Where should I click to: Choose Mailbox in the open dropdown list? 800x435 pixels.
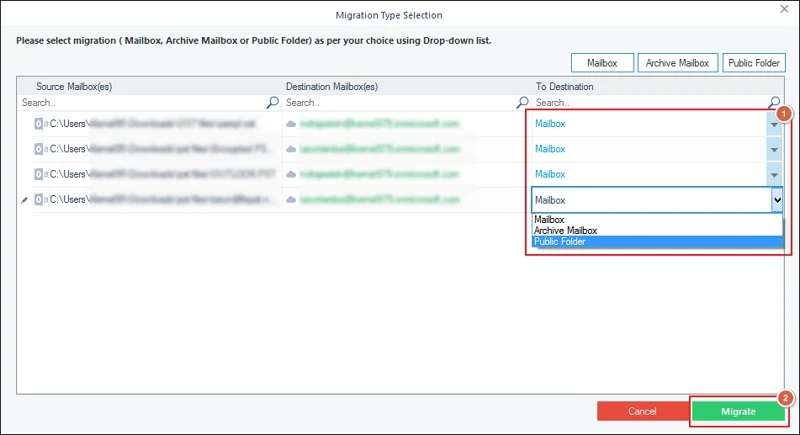657,219
